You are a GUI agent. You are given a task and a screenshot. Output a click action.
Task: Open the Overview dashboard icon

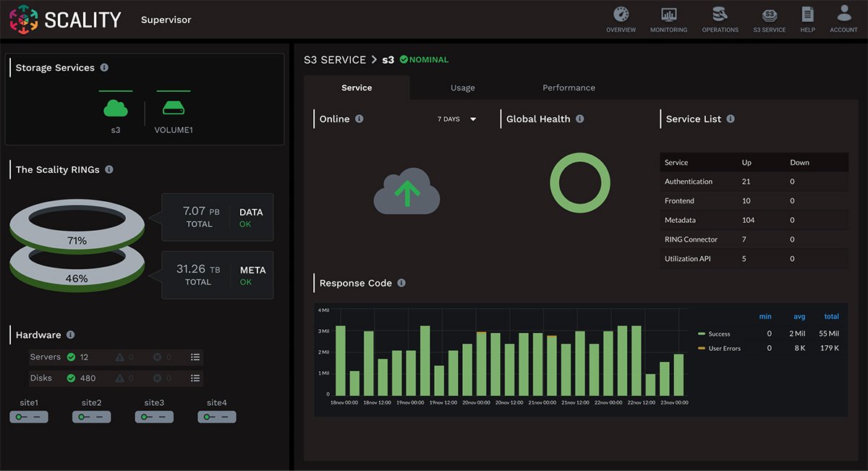tap(621, 16)
